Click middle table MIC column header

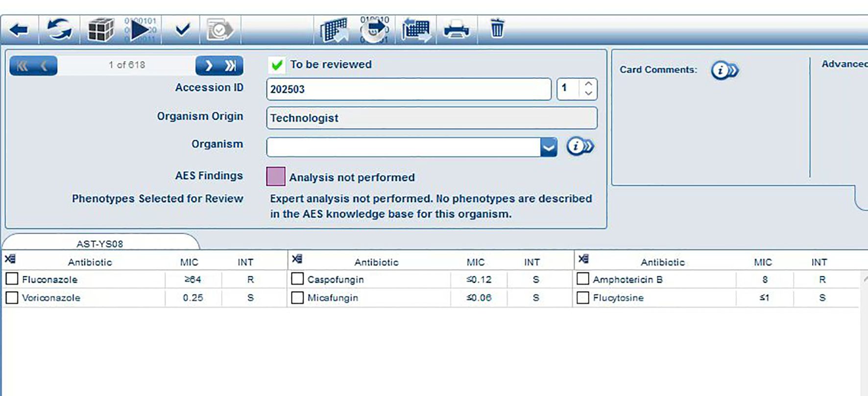476,262
